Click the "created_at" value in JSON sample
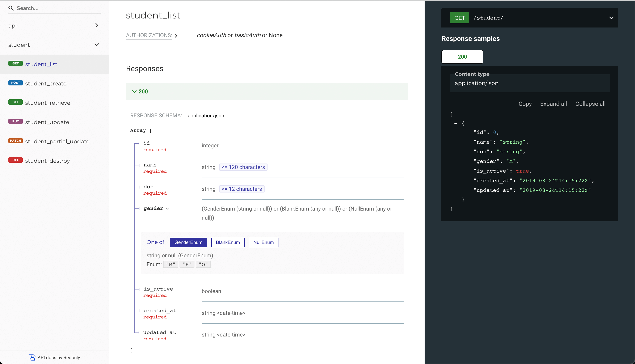This screenshot has width=635, height=364. (555, 181)
